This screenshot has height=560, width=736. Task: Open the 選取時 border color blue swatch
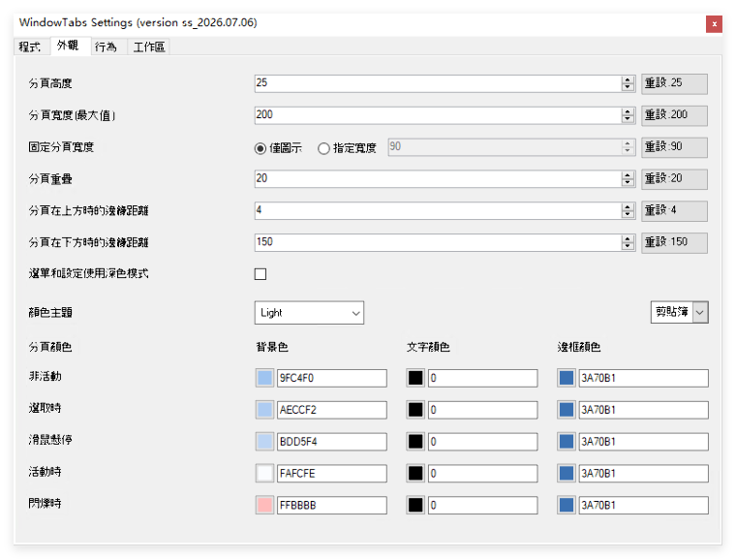click(x=567, y=410)
